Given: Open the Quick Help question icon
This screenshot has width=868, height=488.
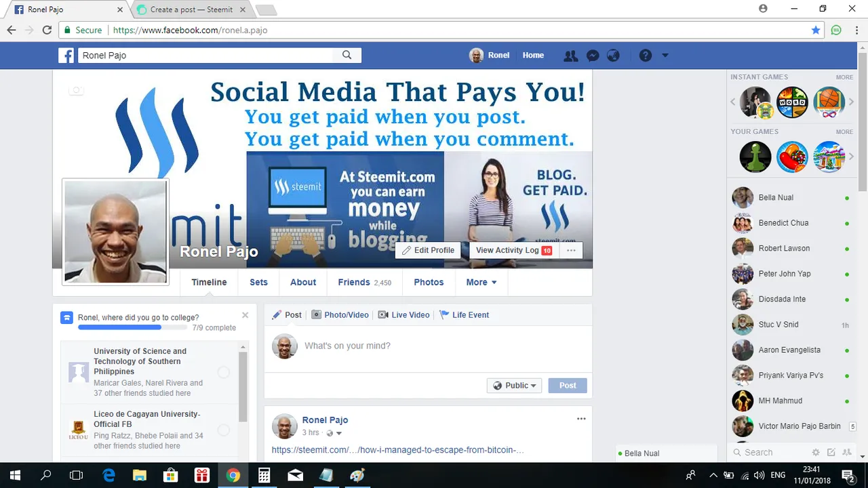Looking at the screenshot, I should [646, 56].
